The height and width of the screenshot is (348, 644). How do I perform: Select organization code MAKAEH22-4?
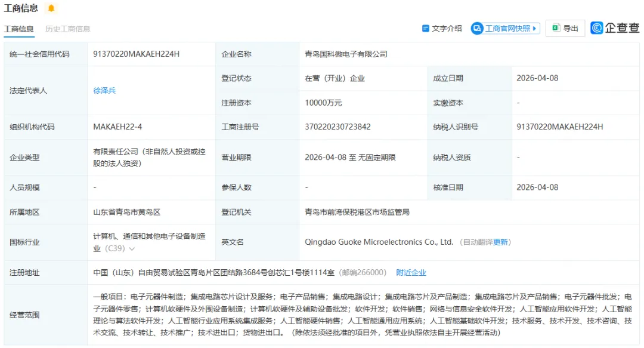117,127
